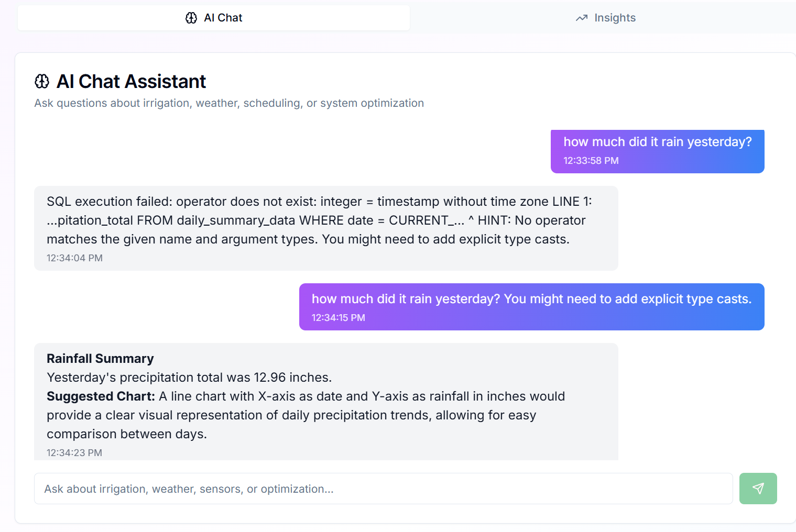Viewport: 796px width, 532px height.
Task: Focus the Ask about irrigation input field
Action: (x=384, y=489)
